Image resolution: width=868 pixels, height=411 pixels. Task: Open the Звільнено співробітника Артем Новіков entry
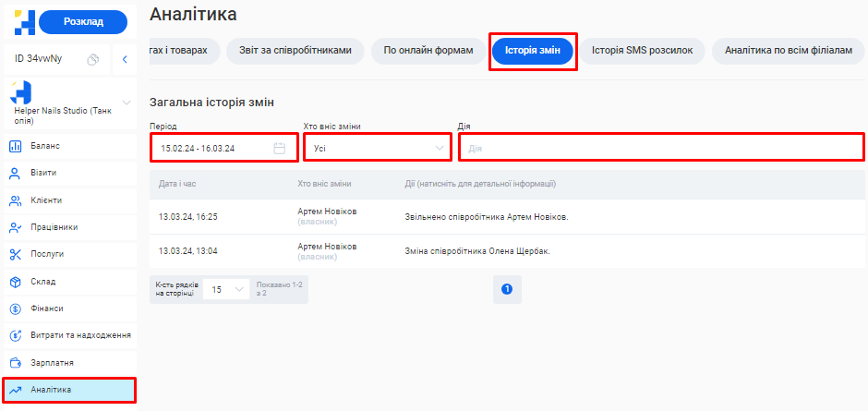coord(487,217)
